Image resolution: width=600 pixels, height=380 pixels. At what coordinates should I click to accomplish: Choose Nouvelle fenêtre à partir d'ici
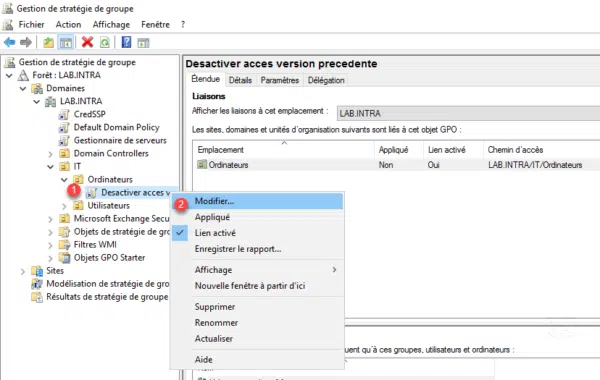pos(257,286)
